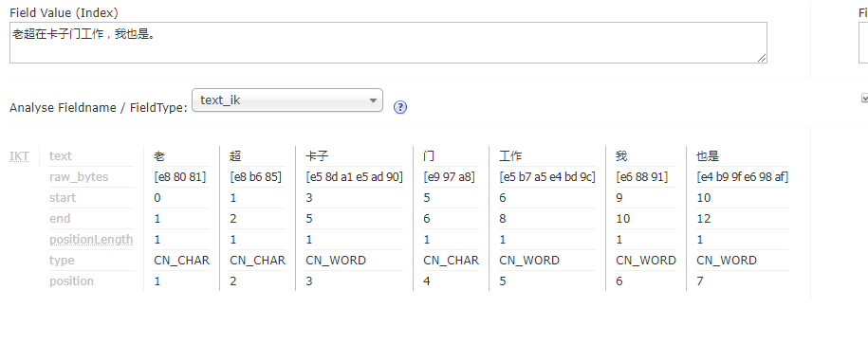
Task: Click the 也是 token text cell
Action: (x=708, y=156)
